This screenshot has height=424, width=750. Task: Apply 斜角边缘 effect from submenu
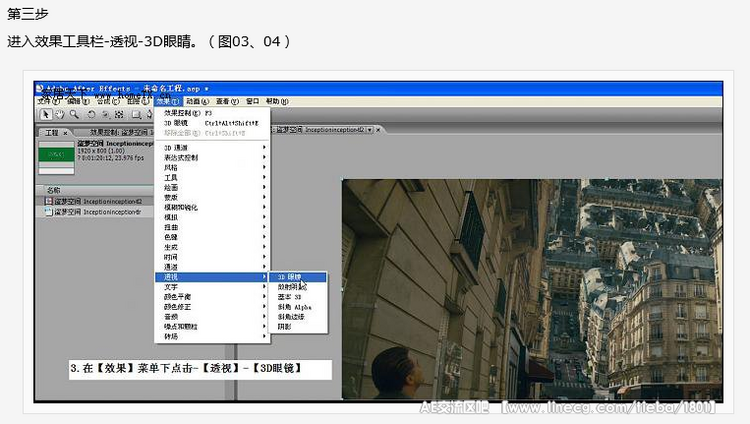click(x=298, y=317)
